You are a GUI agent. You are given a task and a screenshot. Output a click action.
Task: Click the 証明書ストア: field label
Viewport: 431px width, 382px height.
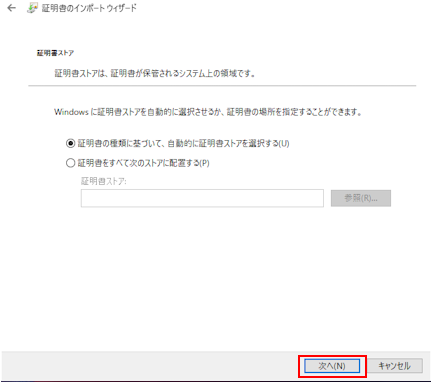104,181
